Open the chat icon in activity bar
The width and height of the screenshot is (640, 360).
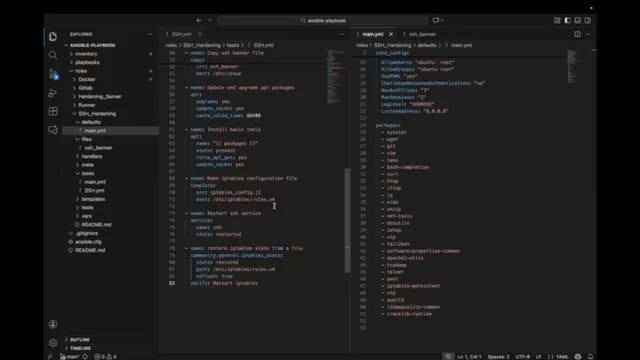(53, 130)
